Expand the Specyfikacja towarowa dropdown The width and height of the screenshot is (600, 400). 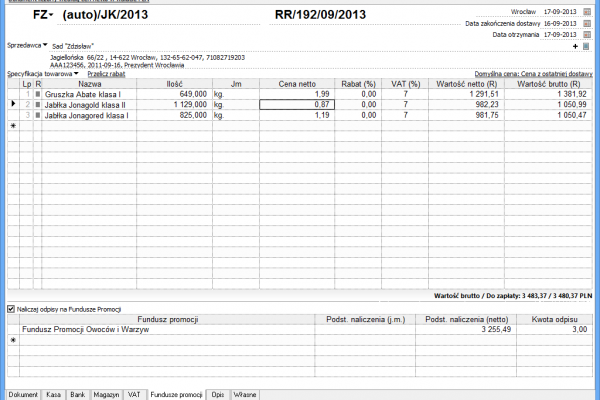coord(76,74)
